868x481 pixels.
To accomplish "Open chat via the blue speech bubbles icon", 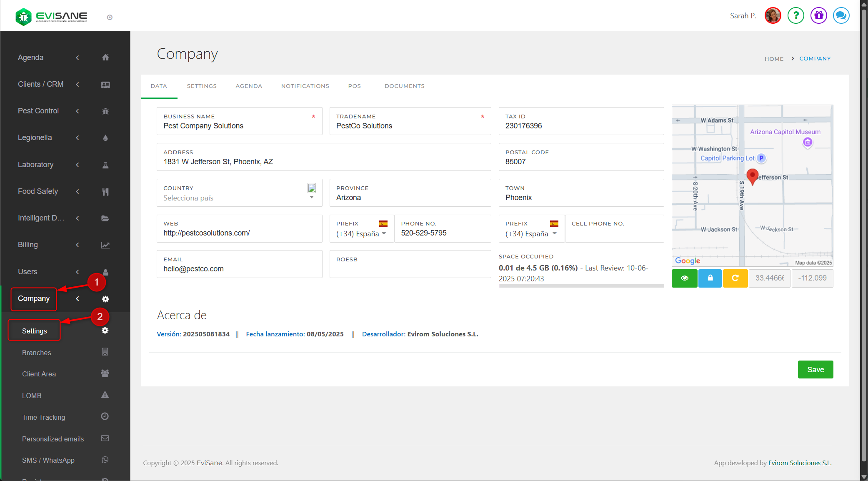I will click(x=841, y=15).
